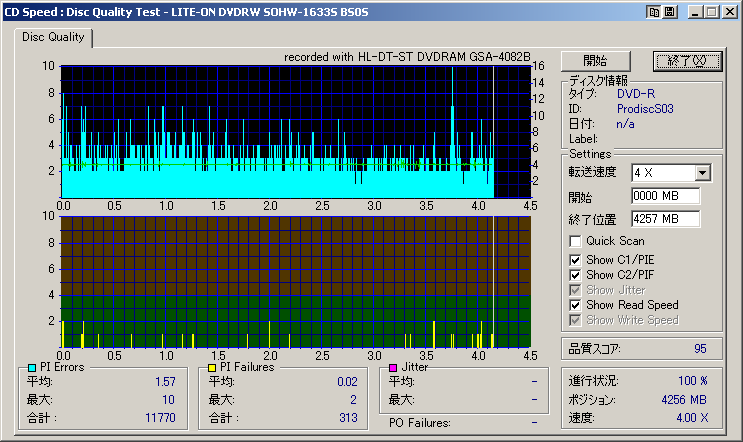Click the save (floppy disk) icon in title bar
The image size is (743, 442).
click(x=670, y=12)
